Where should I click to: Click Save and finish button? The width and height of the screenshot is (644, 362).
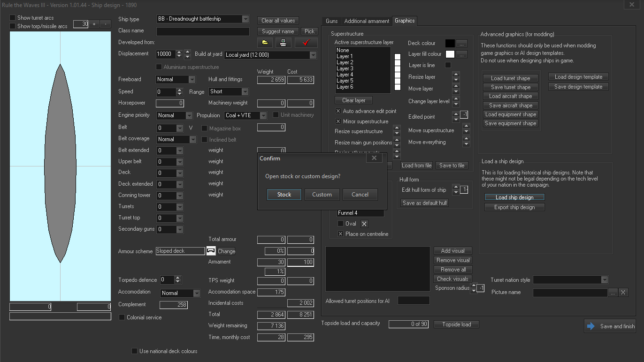610,326
